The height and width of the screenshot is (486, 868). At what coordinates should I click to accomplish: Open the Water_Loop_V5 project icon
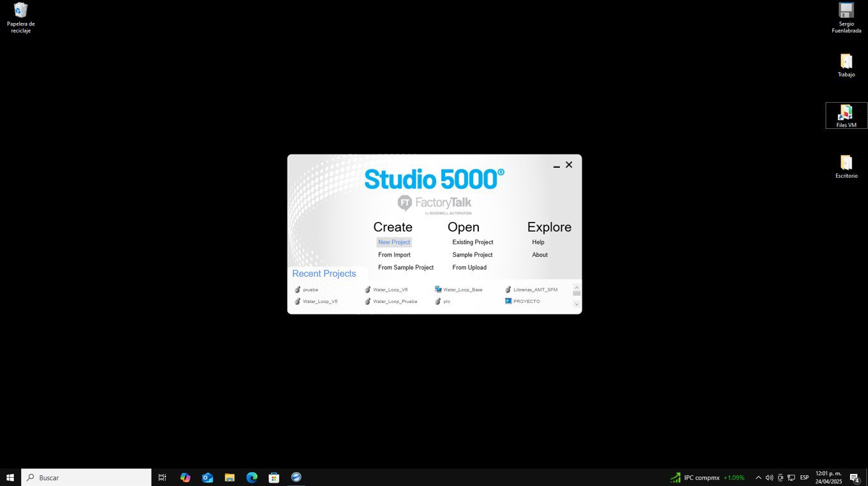tap(297, 301)
